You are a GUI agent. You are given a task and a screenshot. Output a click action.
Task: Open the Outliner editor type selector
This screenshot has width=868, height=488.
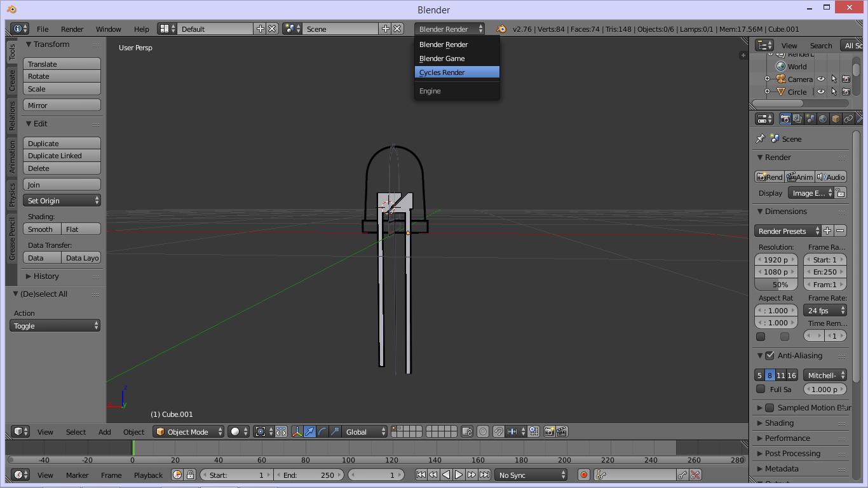(764, 45)
